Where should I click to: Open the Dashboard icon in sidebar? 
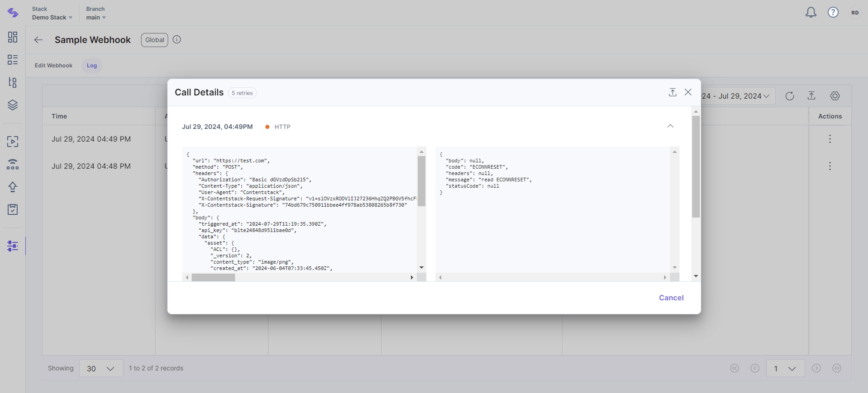pyautogui.click(x=12, y=37)
